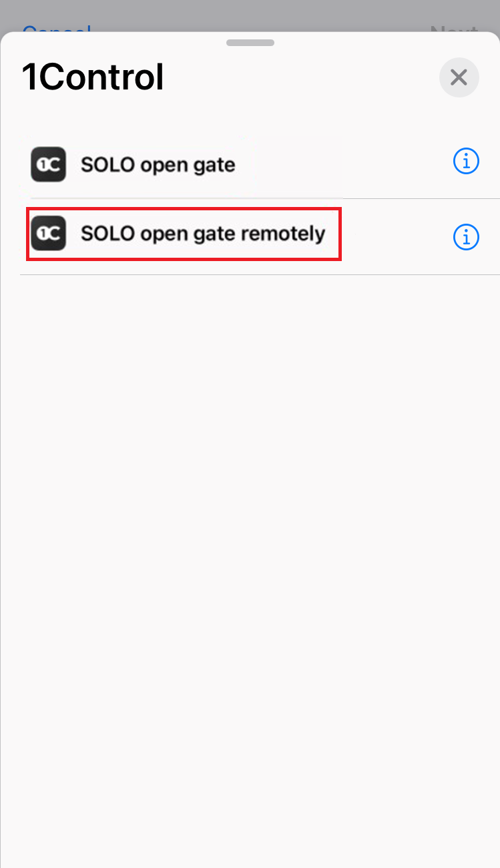Tap the 1Control icon beside SOLO open gate remotely
This screenshot has width=500, height=868.
pos(48,234)
